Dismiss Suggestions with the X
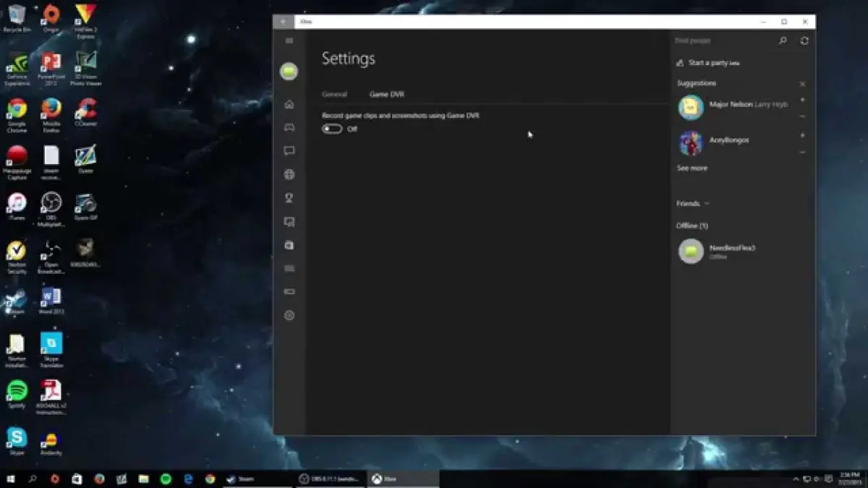Viewport: 868px width, 488px height. 803,83
